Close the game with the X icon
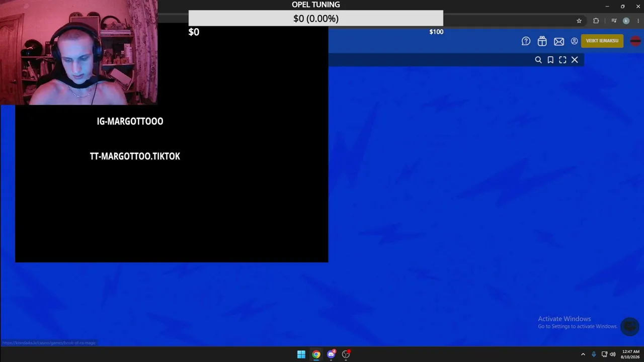The image size is (644, 362). point(575,60)
